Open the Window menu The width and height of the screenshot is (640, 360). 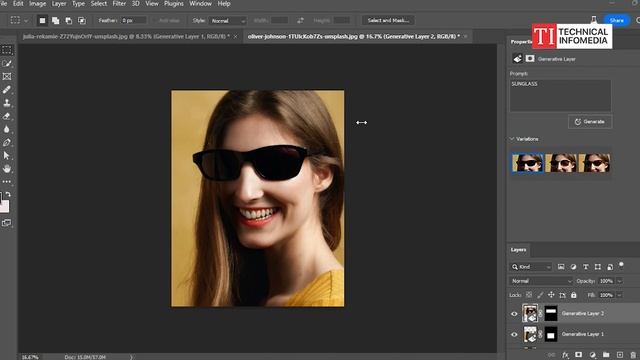pos(200,4)
